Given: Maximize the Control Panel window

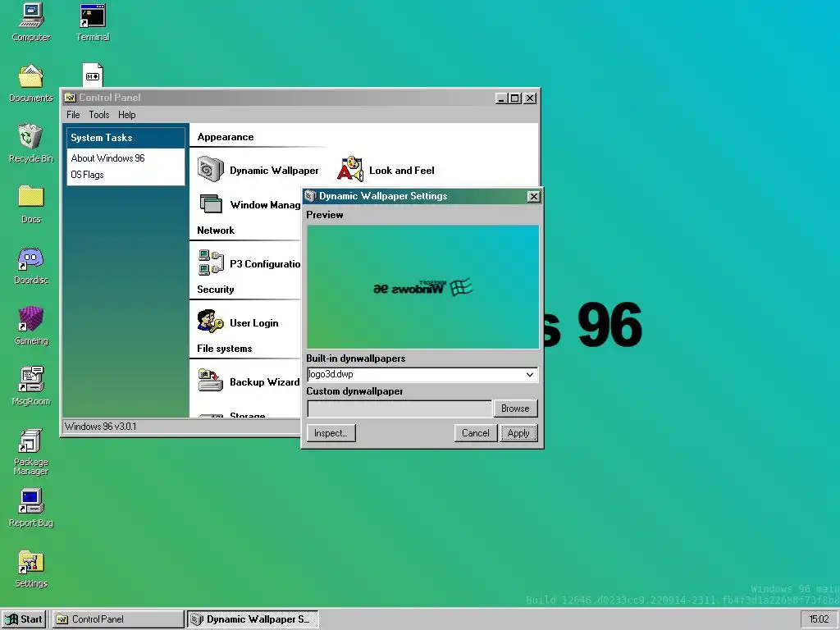Looking at the screenshot, I should [x=515, y=98].
